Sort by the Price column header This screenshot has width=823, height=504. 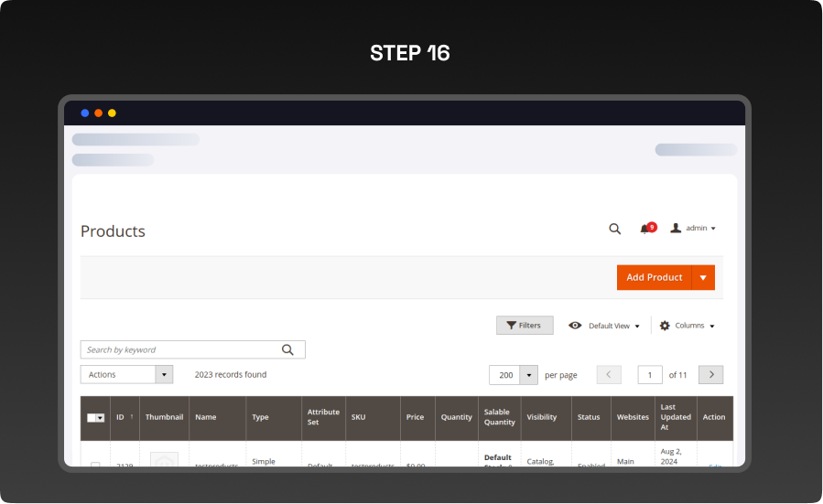coord(416,418)
